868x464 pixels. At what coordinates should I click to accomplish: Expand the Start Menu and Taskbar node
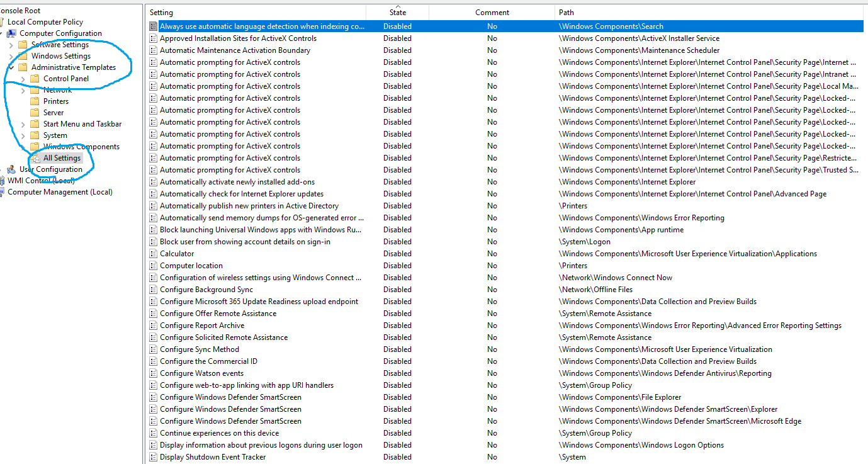[x=23, y=124]
